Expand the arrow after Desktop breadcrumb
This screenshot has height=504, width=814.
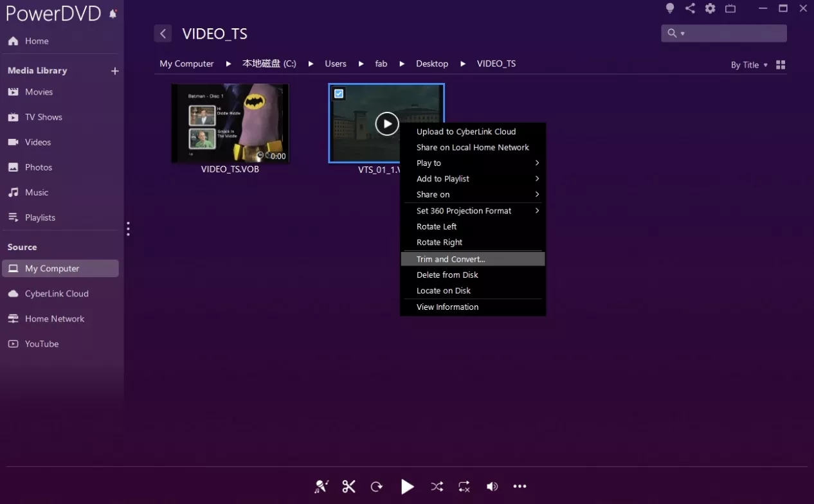click(x=463, y=64)
